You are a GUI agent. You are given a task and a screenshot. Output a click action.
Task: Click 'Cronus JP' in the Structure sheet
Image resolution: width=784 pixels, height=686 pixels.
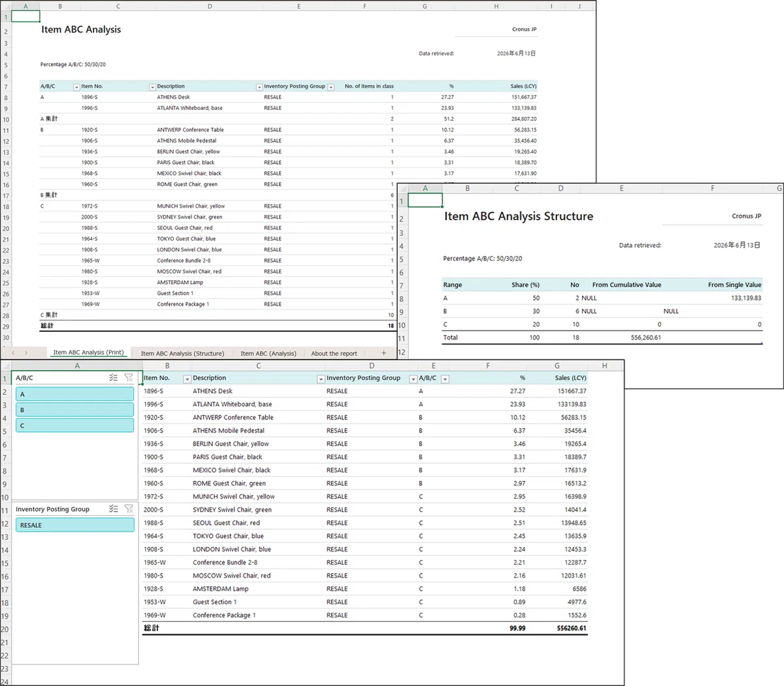(x=746, y=216)
